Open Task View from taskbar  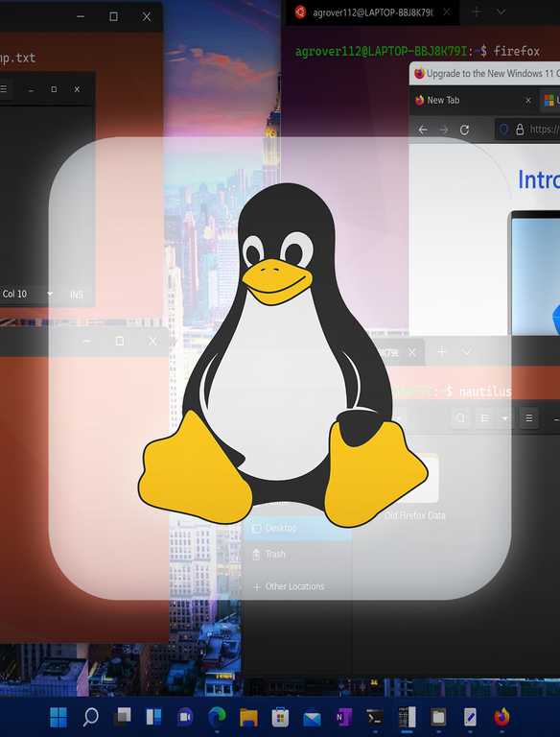123,717
